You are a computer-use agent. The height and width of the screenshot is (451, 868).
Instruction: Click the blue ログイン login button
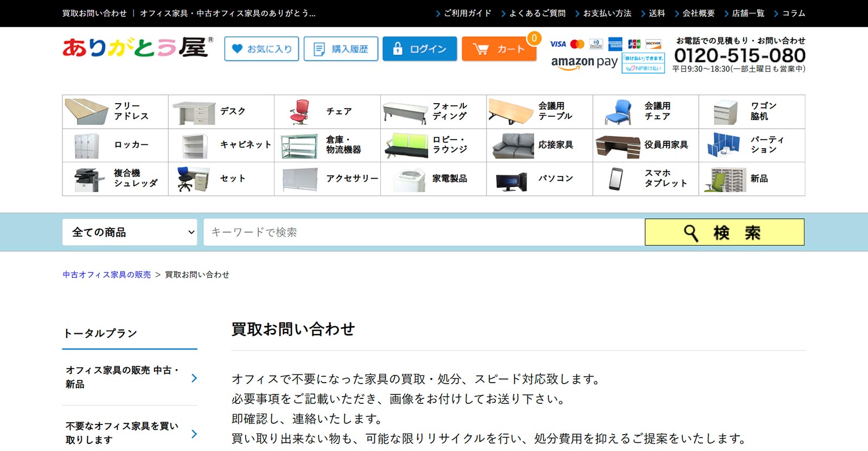[420, 49]
